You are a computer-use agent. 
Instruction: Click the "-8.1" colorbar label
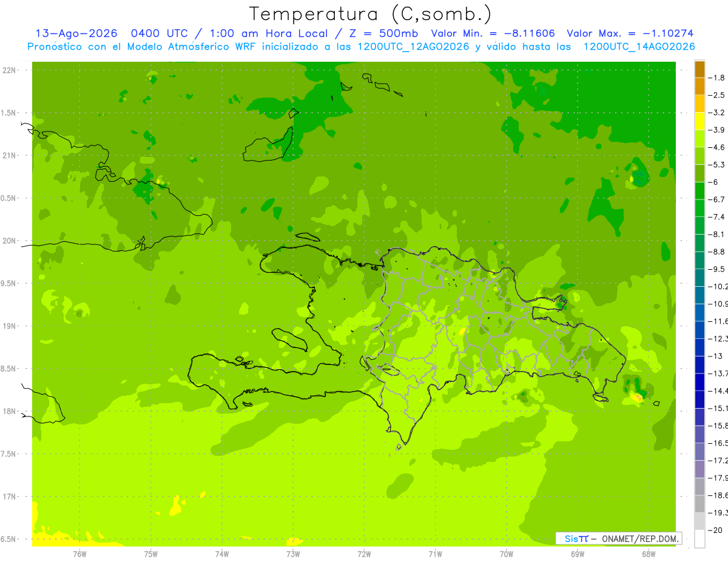[718, 234]
